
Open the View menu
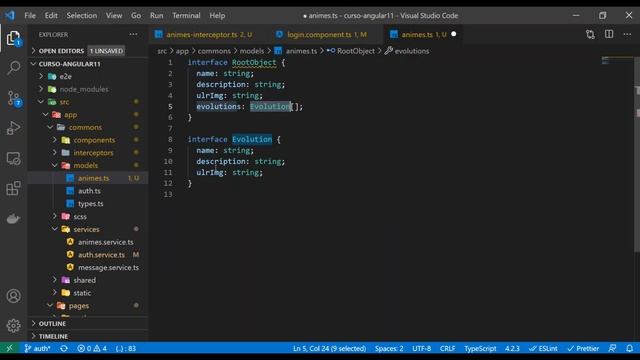pyautogui.click(x=114, y=16)
